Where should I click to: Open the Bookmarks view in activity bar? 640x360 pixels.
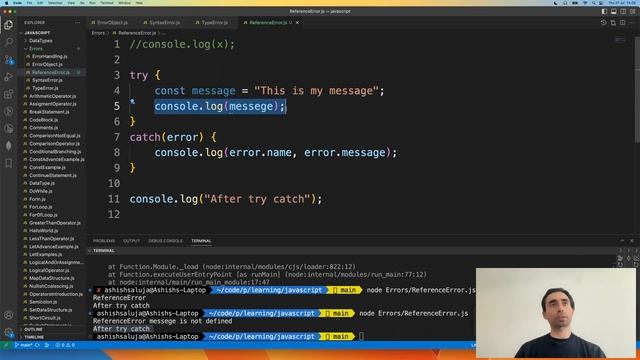click(x=9, y=163)
